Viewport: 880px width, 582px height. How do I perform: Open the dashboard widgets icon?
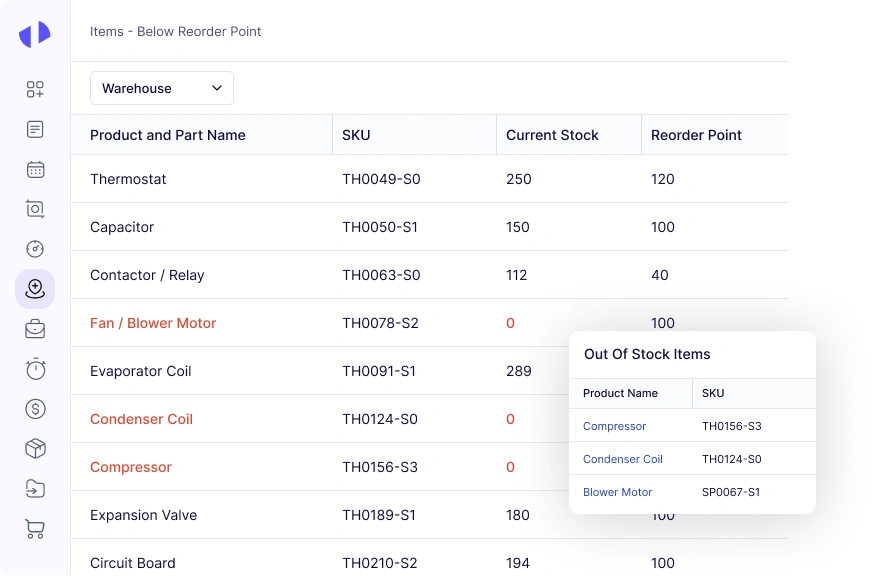click(35, 89)
